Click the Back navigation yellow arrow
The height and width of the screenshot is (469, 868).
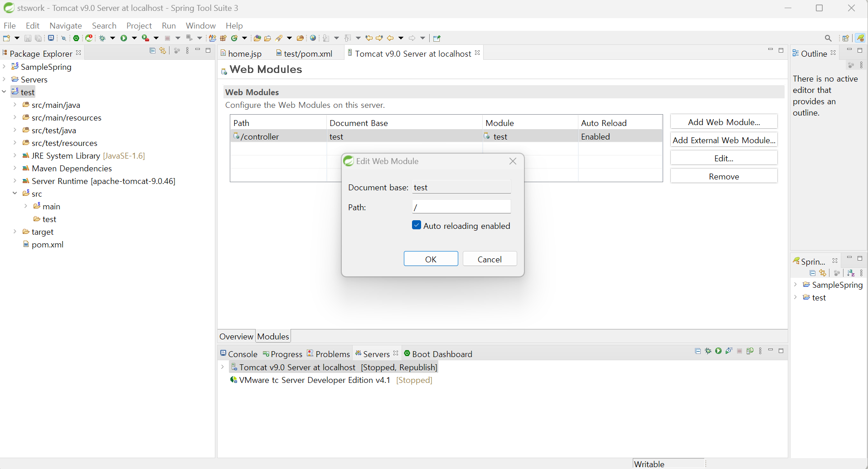click(x=390, y=38)
